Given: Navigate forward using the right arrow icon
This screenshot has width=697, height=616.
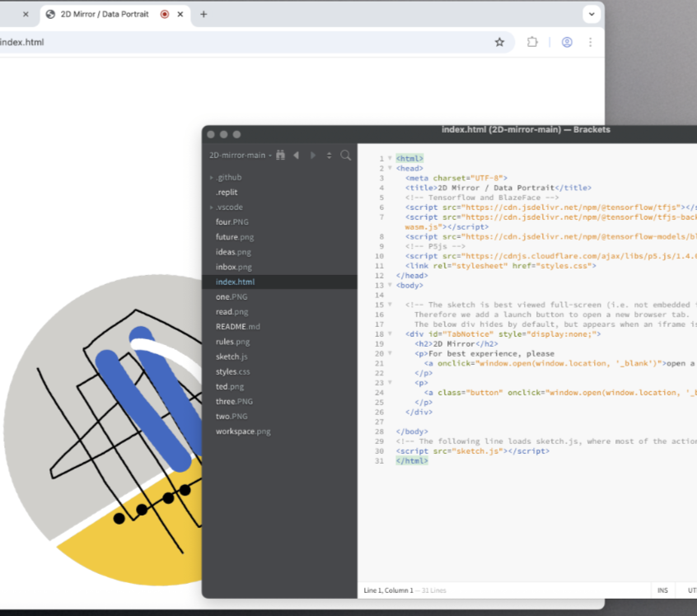Looking at the screenshot, I should [312, 155].
